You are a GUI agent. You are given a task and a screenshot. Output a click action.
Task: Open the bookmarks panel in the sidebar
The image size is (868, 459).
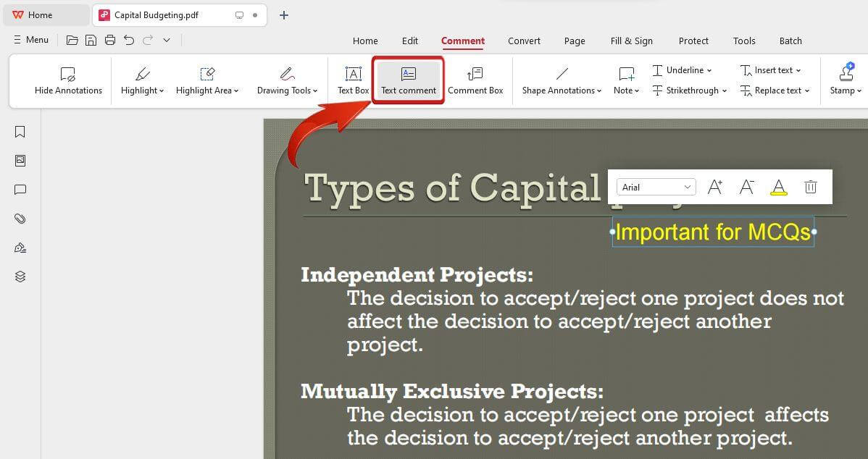20,132
